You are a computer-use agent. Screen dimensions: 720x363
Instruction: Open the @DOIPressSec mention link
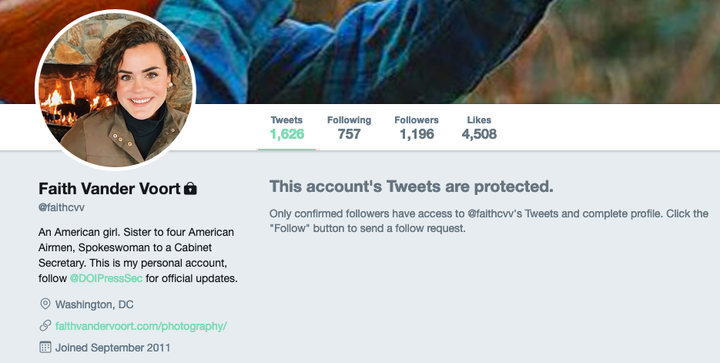(x=106, y=279)
